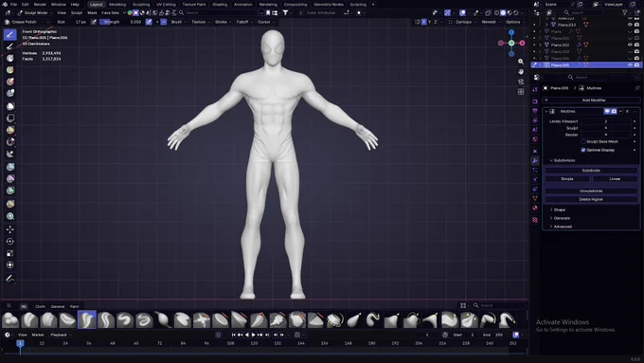The width and height of the screenshot is (644, 363).
Task: Pin the properties editor context
Action: click(636, 88)
